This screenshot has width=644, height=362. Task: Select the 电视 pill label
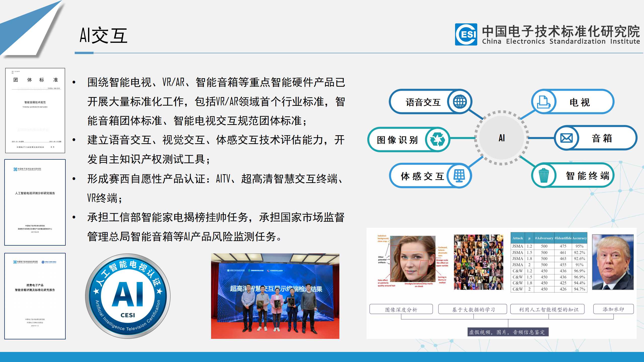580,102
